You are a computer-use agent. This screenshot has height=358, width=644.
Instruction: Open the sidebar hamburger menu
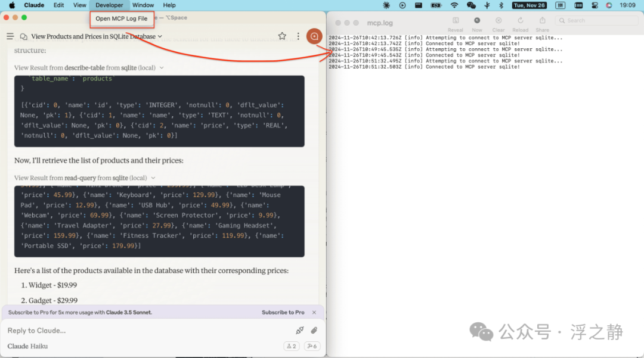pyautogui.click(x=10, y=36)
